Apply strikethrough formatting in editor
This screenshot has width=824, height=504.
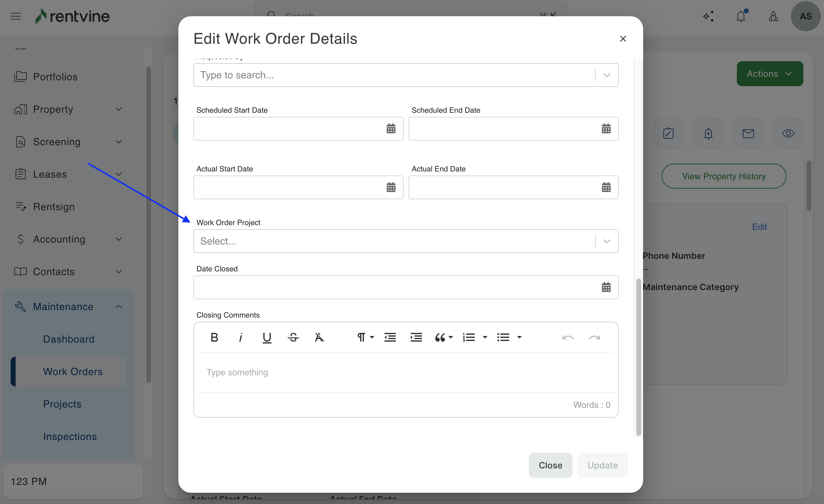[x=293, y=338]
